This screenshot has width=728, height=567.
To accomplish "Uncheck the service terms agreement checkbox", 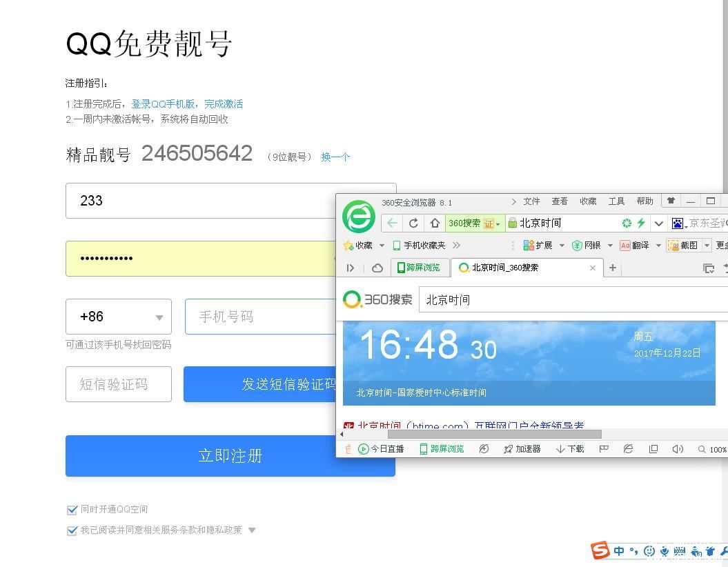I will 72,530.
